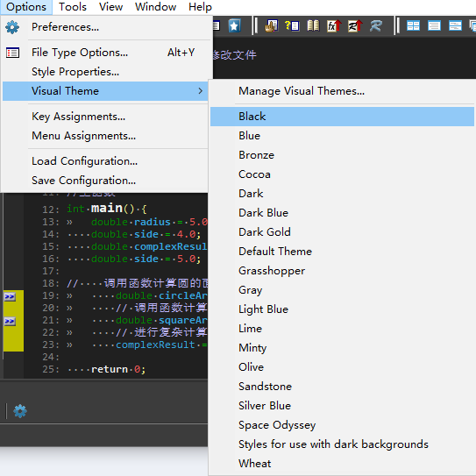The image size is (476, 476).
Task: Click the R lookup references arrow icon
Action: pos(355,26)
